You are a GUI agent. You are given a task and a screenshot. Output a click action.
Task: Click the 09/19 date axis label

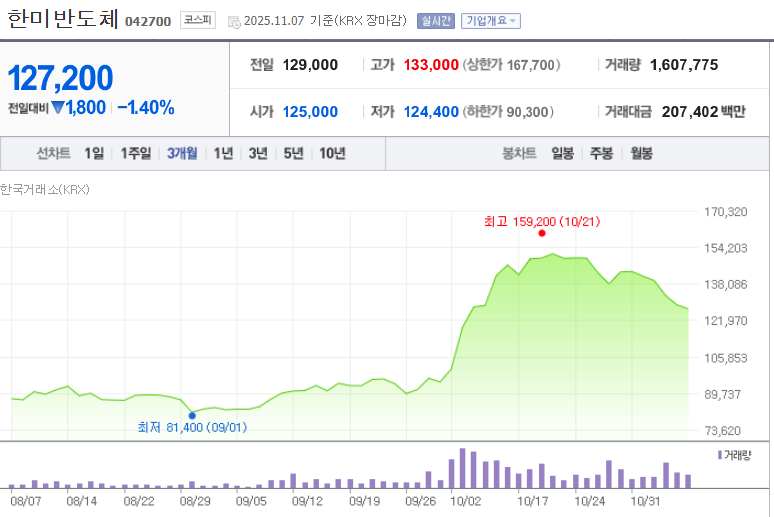point(364,502)
